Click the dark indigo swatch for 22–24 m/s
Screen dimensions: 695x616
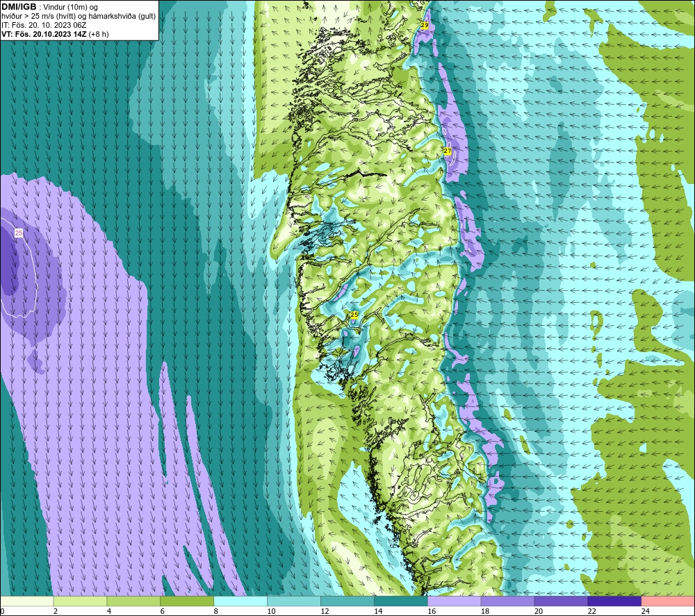point(615,601)
